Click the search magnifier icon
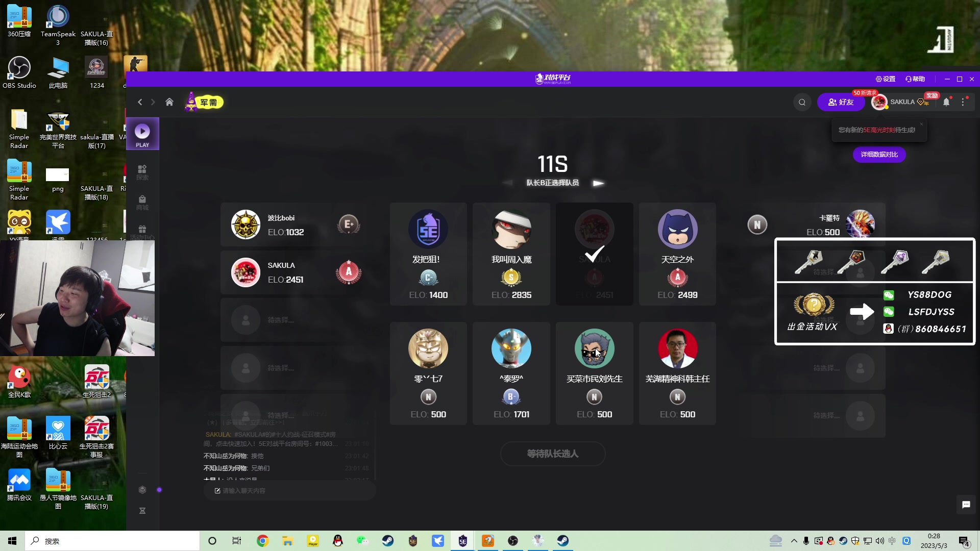980x551 pixels. pyautogui.click(x=802, y=102)
